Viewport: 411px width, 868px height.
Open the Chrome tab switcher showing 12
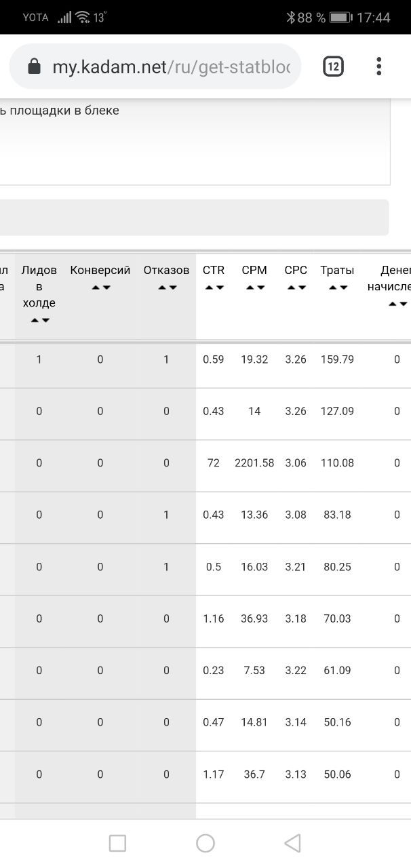333,66
